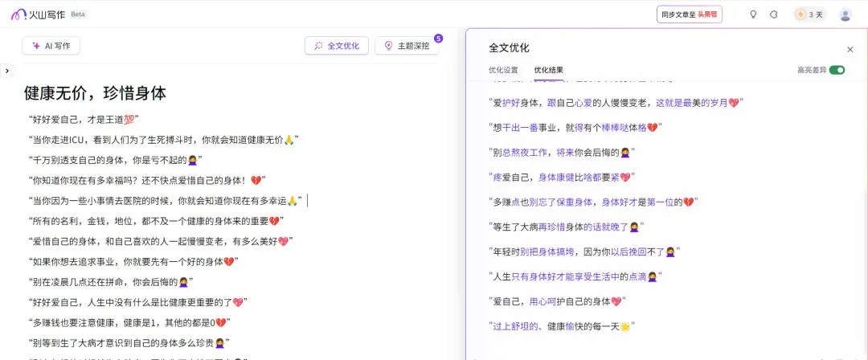Viewport: 868px width, 360px height.
Task: Click the line 所有的名利，金钱，地位
Action: coord(156,221)
